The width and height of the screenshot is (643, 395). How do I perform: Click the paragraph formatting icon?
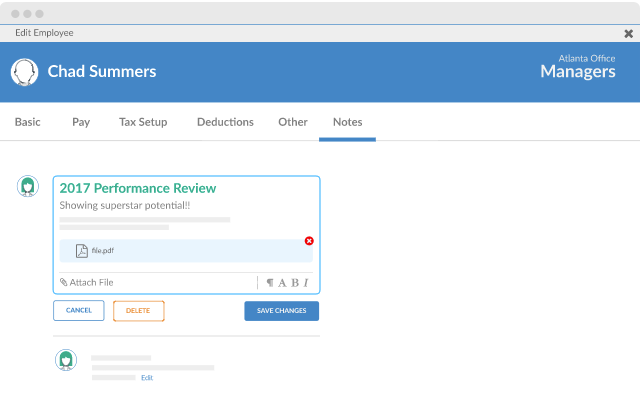coord(270,283)
